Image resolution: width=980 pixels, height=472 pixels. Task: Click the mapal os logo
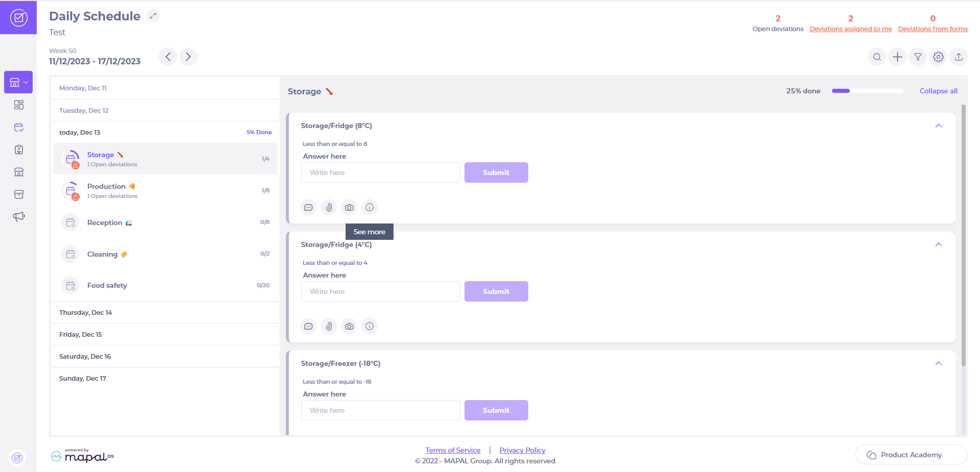[x=82, y=456]
